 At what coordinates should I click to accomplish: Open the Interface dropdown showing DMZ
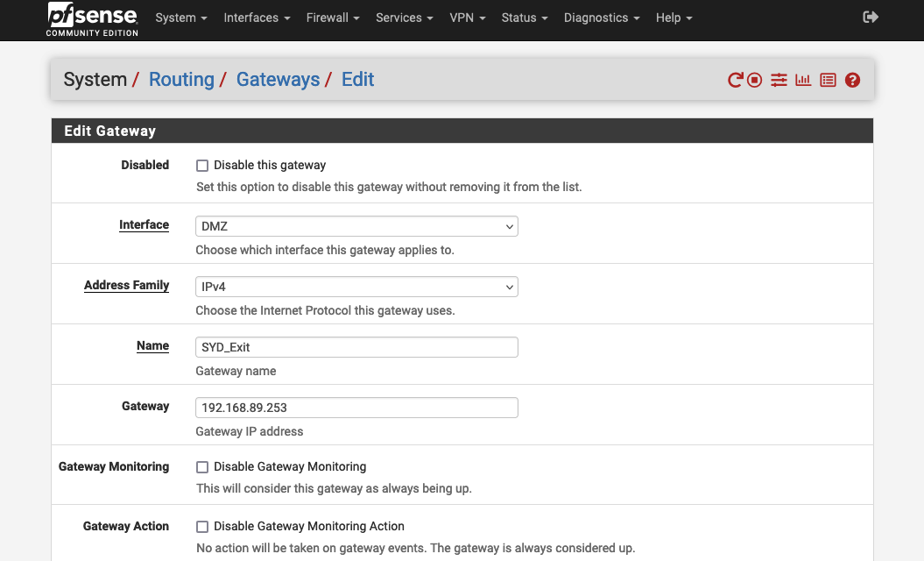356,226
